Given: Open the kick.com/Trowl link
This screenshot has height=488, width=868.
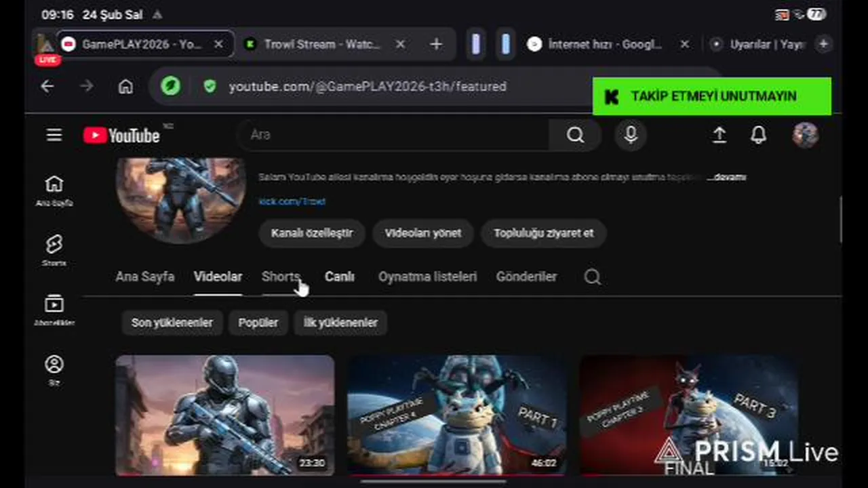Looking at the screenshot, I should coord(292,201).
